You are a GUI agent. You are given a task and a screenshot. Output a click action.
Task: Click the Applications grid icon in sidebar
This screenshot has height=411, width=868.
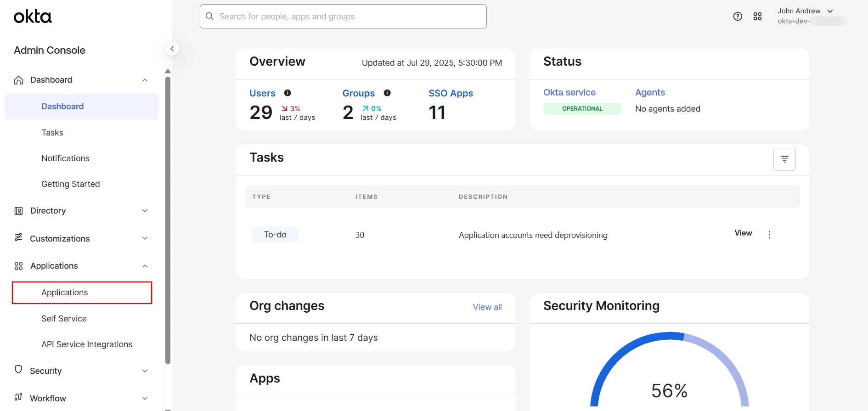(x=18, y=266)
